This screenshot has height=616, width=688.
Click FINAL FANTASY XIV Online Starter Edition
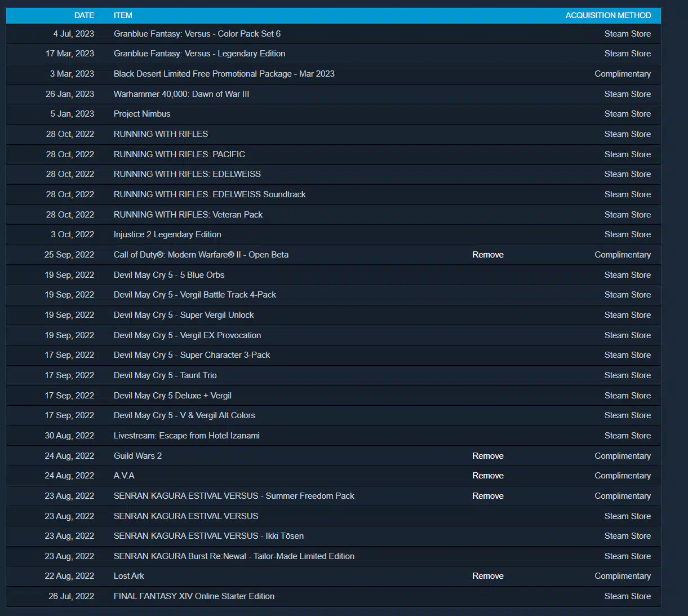point(194,596)
